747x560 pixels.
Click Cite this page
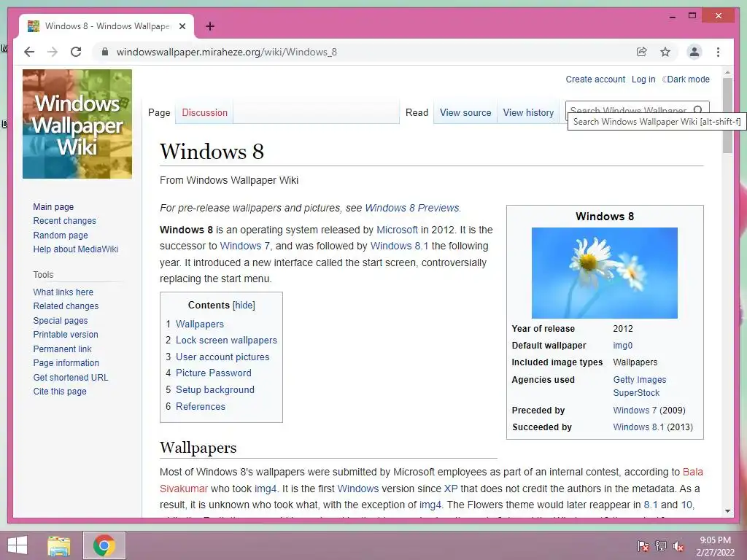click(x=60, y=392)
